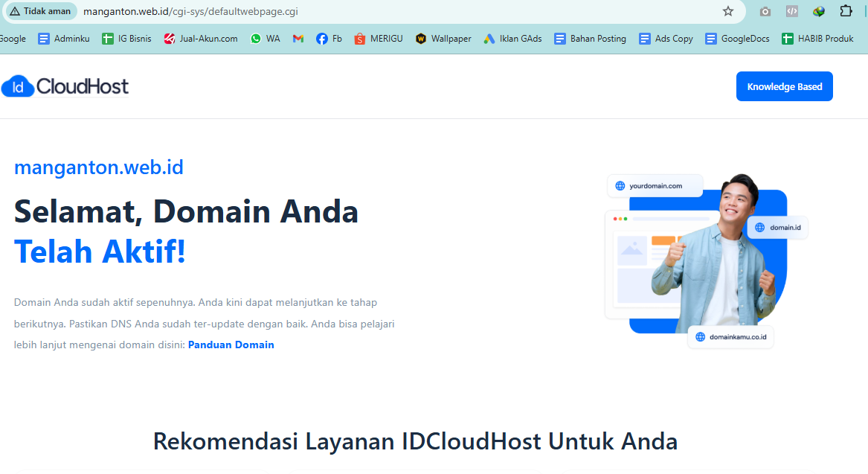The width and height of the screenshot is (868, 474).
Task: Open the Iklan GAds bookmark
Action: pos(512,39)
